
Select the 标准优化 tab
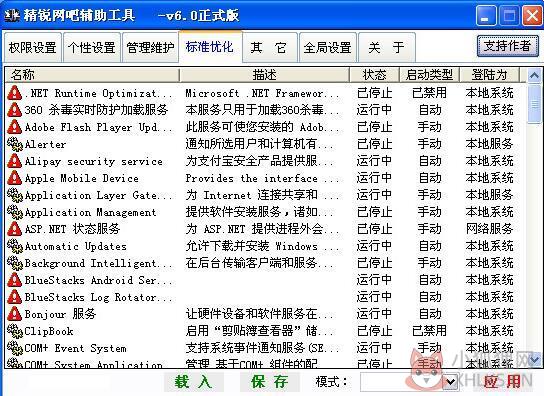point(210,47)
